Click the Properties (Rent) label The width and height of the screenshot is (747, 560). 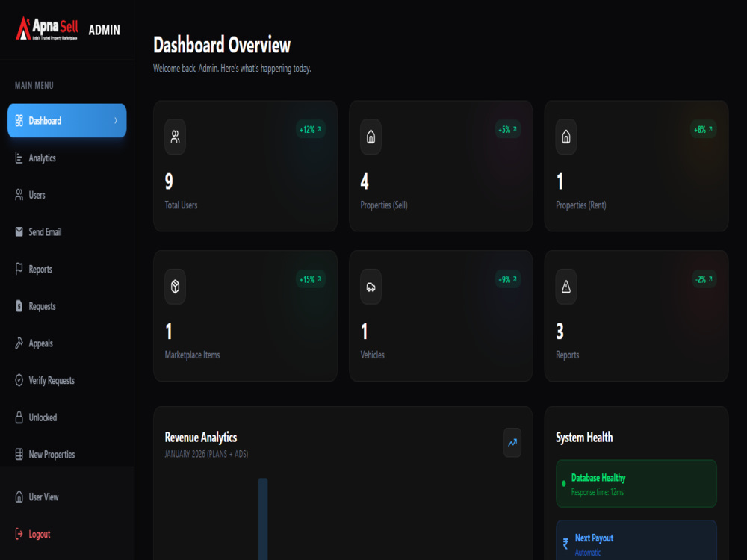(x=580, y=205)
